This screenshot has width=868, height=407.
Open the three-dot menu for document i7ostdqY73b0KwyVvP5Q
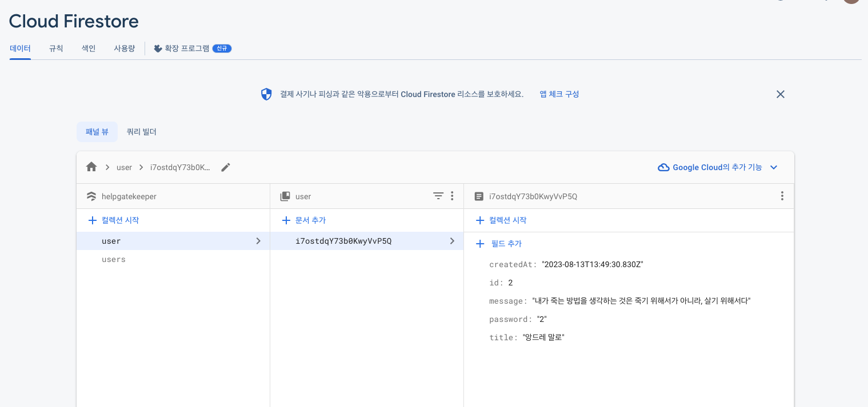[782, 196]
